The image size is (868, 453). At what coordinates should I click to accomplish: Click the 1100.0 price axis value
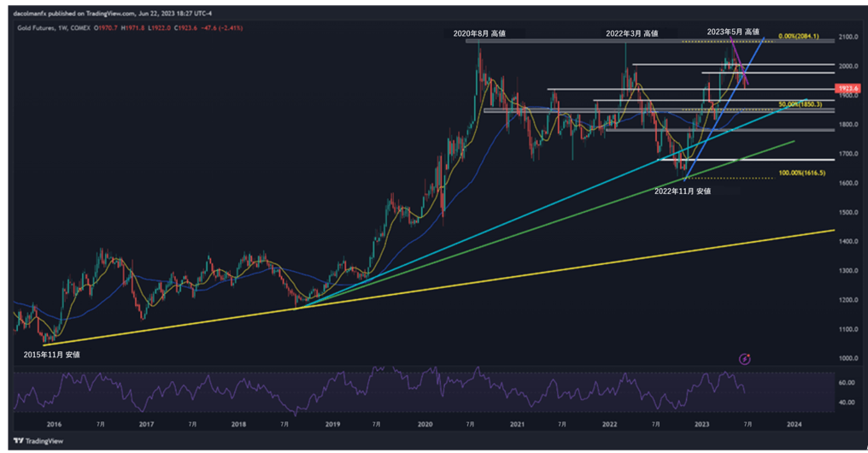(x=848, y=330)
